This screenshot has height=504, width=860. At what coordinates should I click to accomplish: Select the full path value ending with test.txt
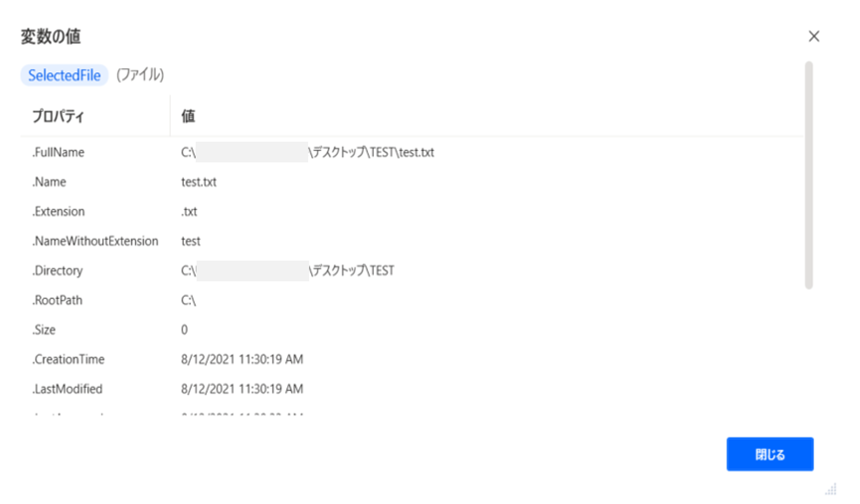[308, 152]
